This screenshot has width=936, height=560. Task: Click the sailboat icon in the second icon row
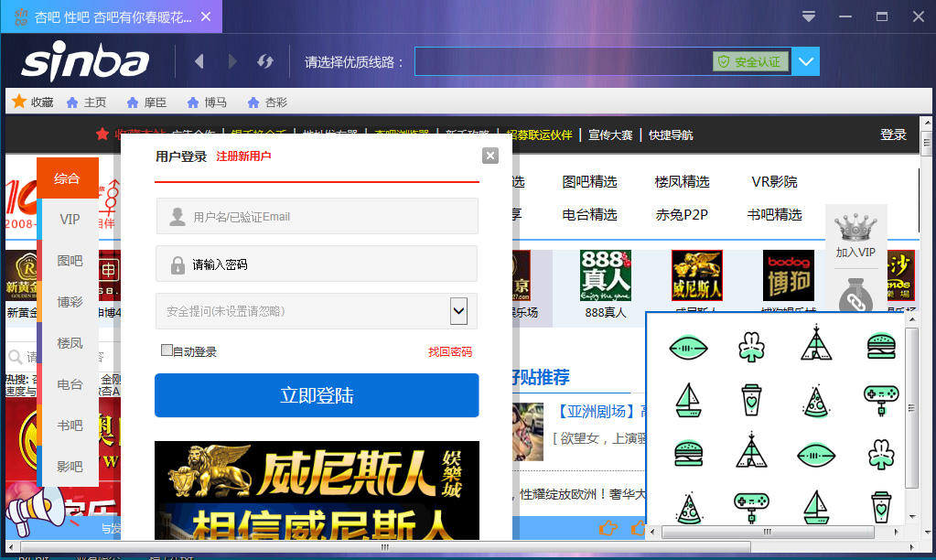(688, 400)
